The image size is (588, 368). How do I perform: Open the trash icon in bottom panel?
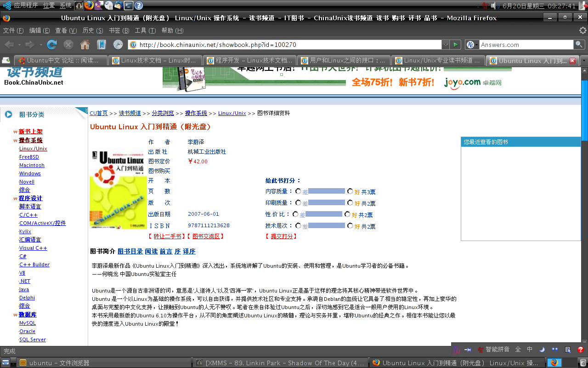582,362
